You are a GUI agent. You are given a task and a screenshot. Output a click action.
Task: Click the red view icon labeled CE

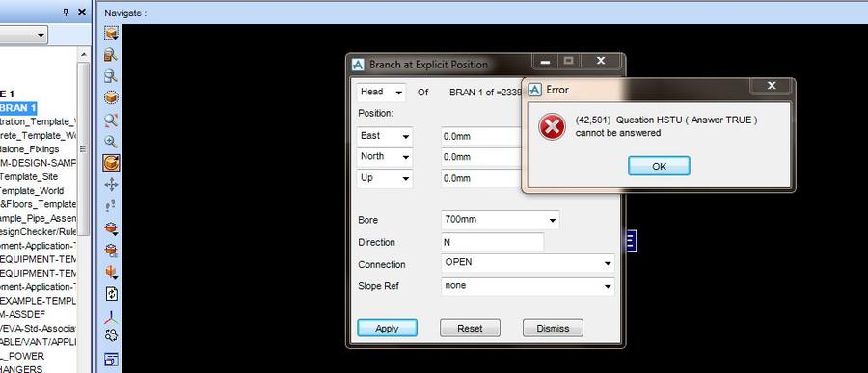(111, 250)
